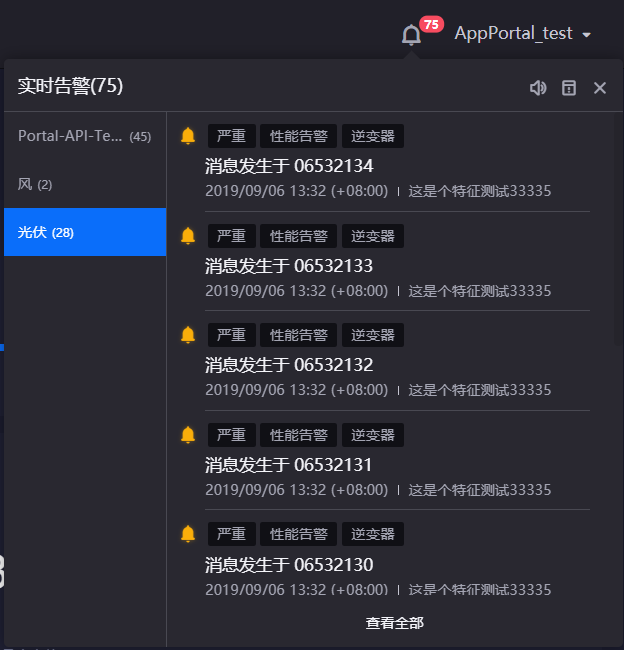The image size is (624, 650).
Task: Click bell icon of alarm 06532134
Action: pos(188,136)
